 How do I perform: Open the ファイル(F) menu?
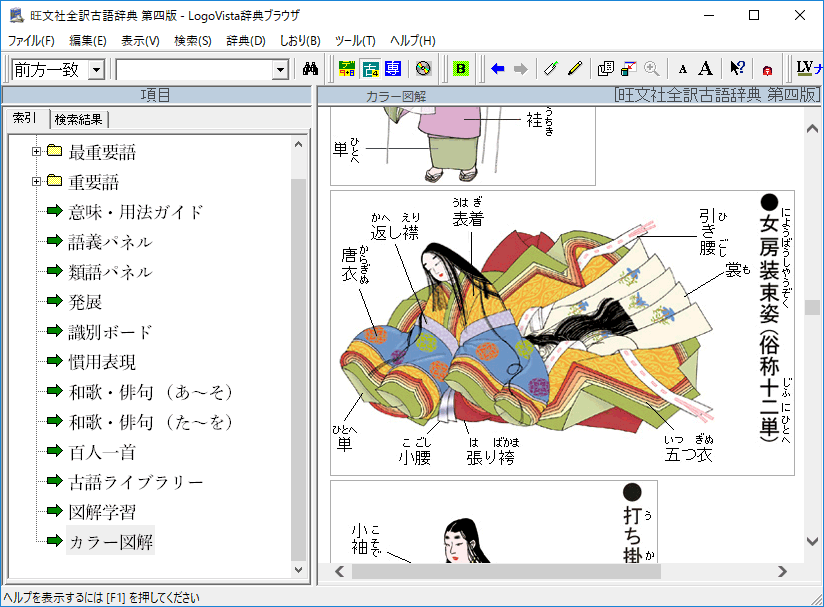tap(31, 41)
